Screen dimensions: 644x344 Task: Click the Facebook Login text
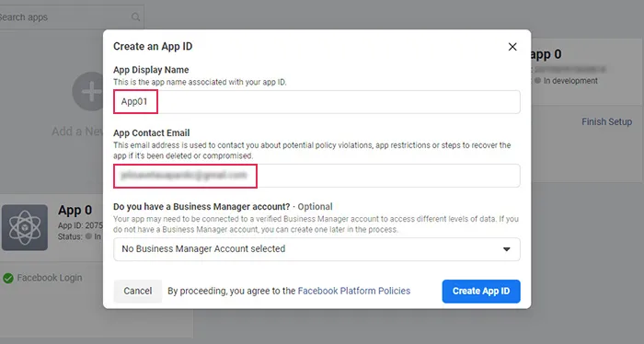(50, 278)
